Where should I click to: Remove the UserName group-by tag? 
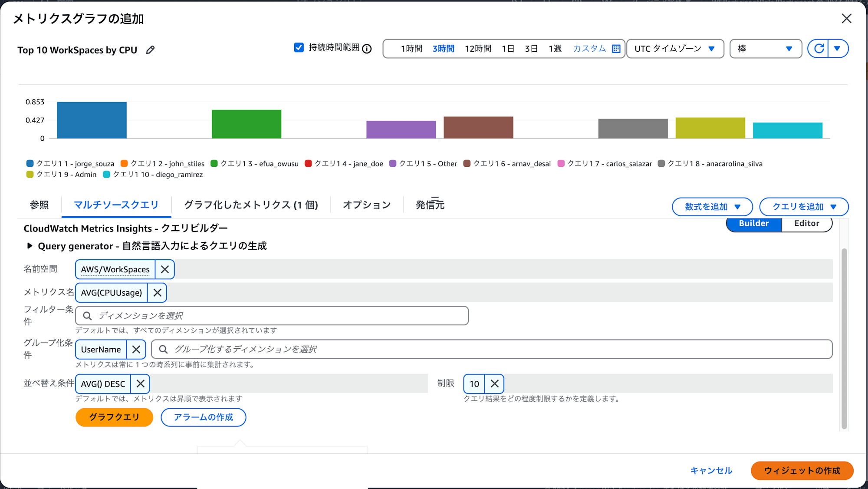[136, 350]
